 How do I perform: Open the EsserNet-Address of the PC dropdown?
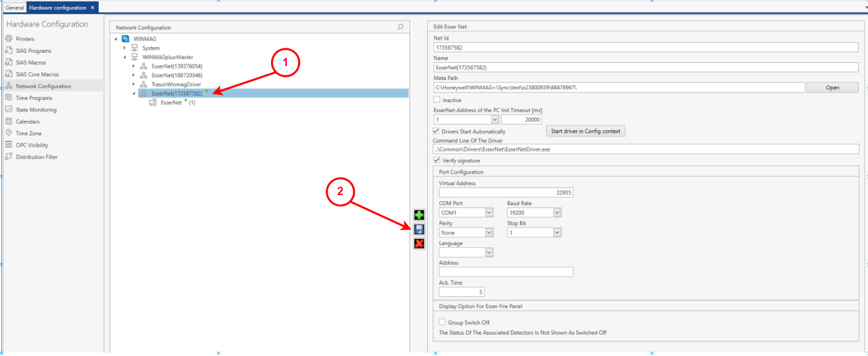coord(495,120)
